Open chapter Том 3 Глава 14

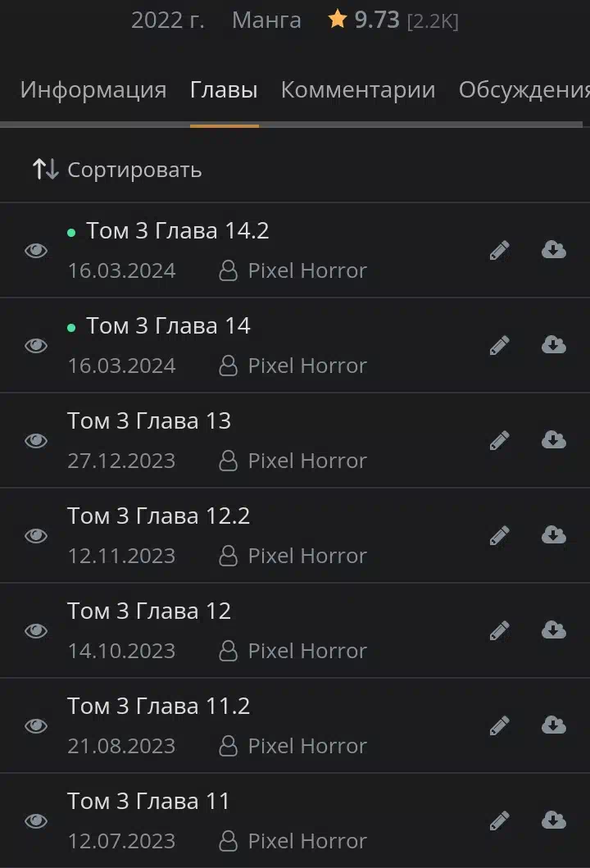[168, 325]
